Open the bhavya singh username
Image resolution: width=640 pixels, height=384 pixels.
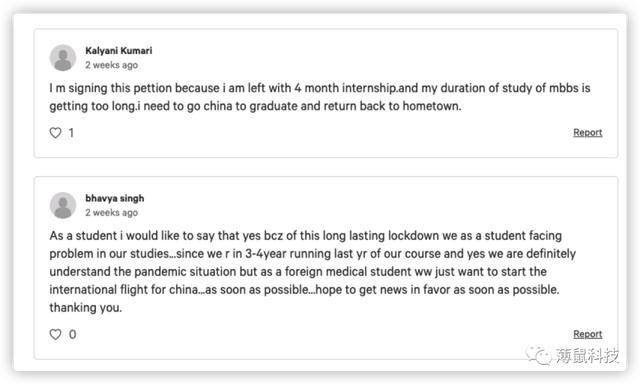pos(115,198)
